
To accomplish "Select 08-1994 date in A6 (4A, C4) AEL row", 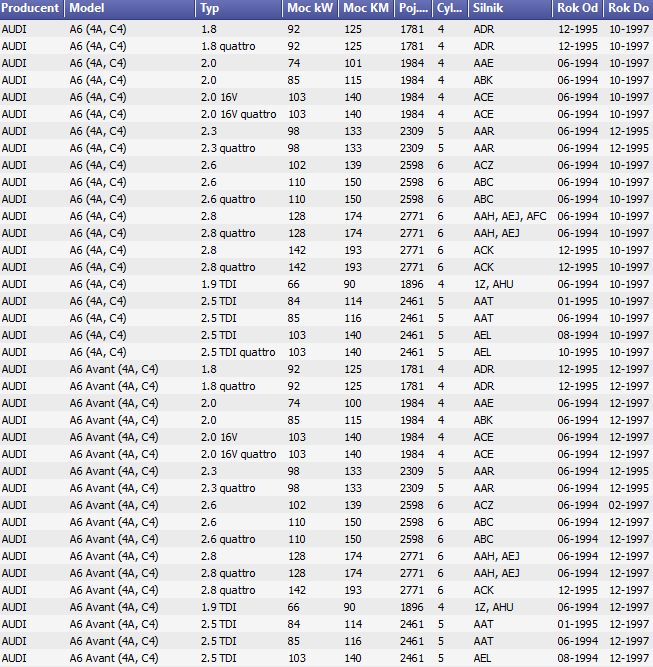I will (x=578, y=335).
